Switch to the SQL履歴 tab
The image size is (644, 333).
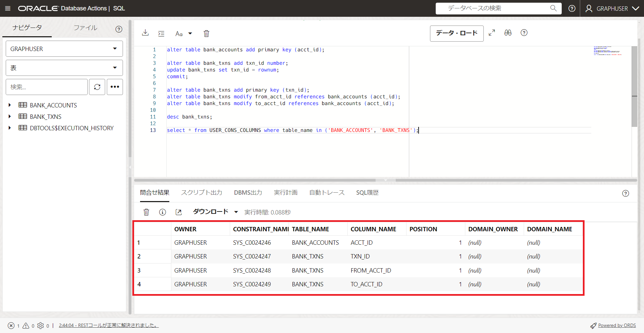click(367, 193)
